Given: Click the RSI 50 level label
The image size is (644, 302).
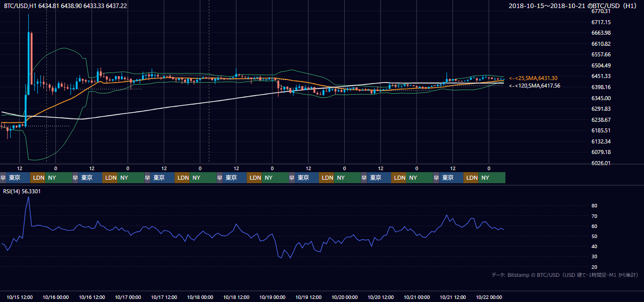Looking at the screenshot, I should click(x=595, y=236).
